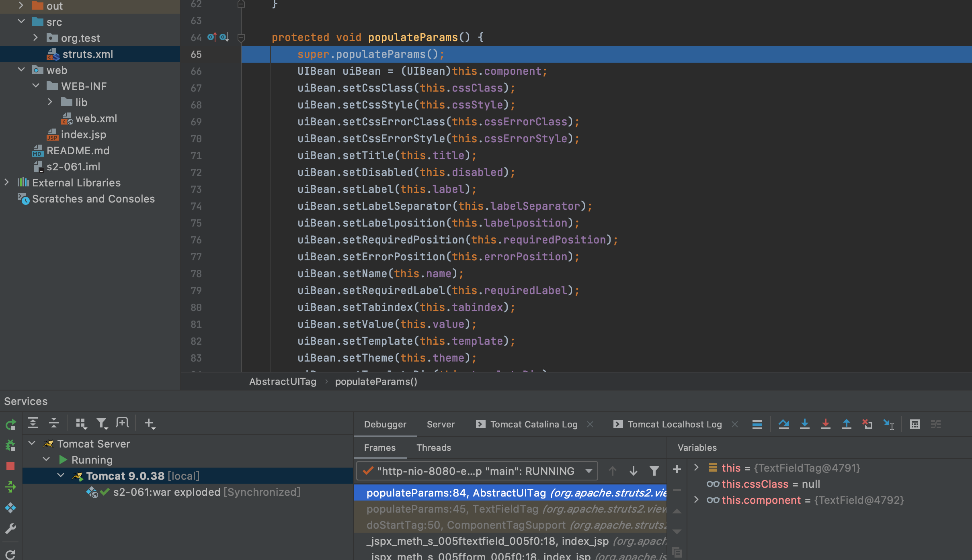The height and width of the screenshot is (560, 972).
Task: Click the Deploy All green arrows icon
Action: [11, 487]
